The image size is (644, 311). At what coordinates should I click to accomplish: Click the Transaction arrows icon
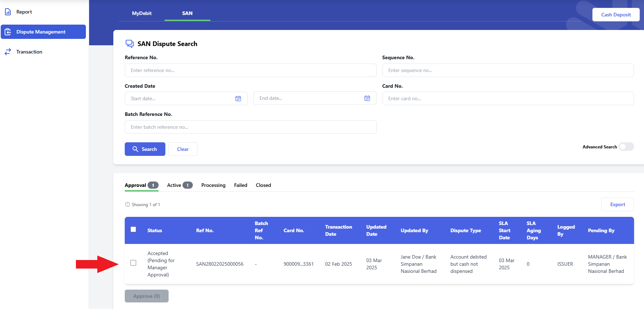[8, 52]
